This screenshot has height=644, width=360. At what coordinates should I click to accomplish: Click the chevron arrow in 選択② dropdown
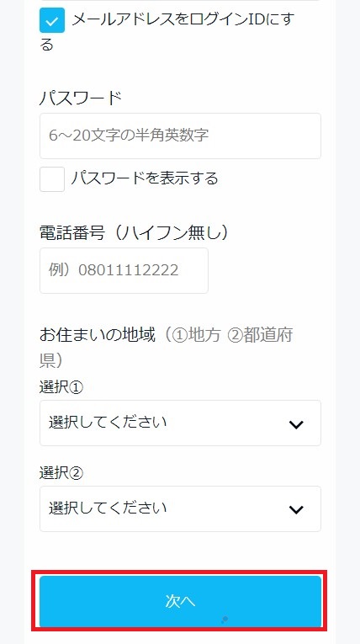pos(296,509)
